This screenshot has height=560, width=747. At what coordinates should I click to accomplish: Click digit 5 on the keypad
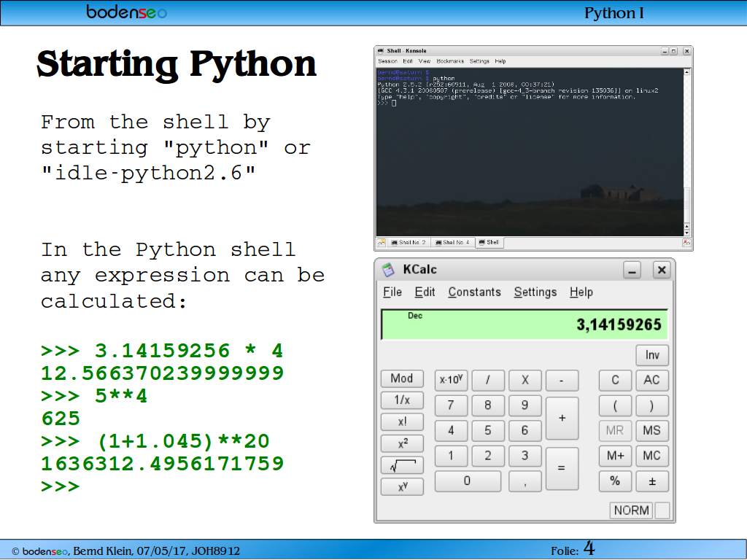(x=488, y=430)
